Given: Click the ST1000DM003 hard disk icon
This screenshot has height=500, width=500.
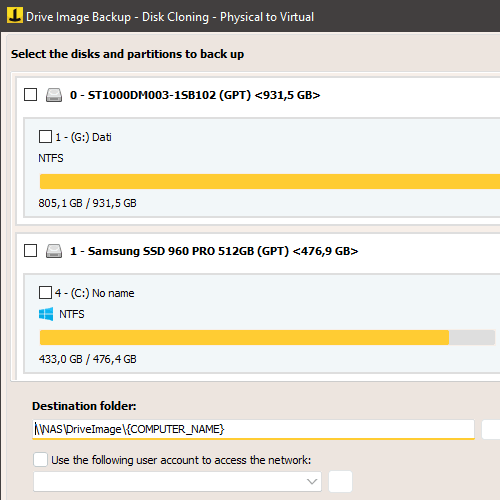Looking at the screenshot, I should [x=54, y=95].
